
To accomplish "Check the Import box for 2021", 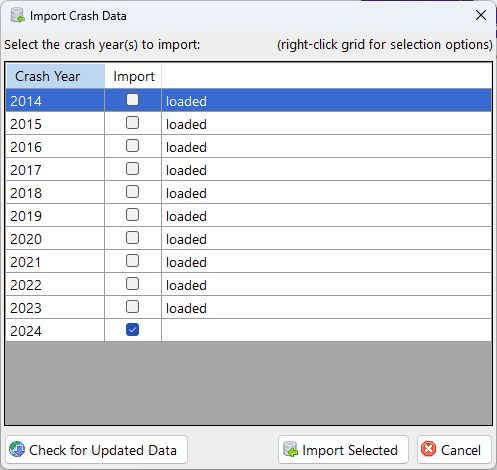I will point(132,261).
